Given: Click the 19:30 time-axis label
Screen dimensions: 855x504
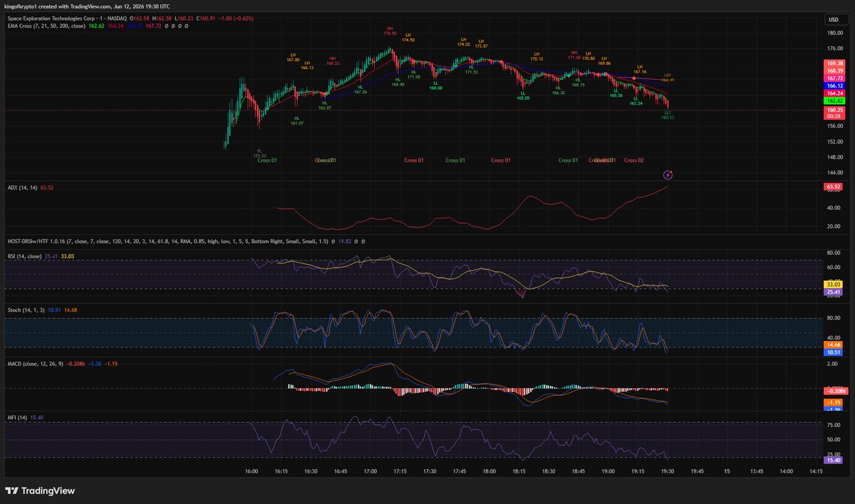Looking at the screenshot, I should pos(667,471).
